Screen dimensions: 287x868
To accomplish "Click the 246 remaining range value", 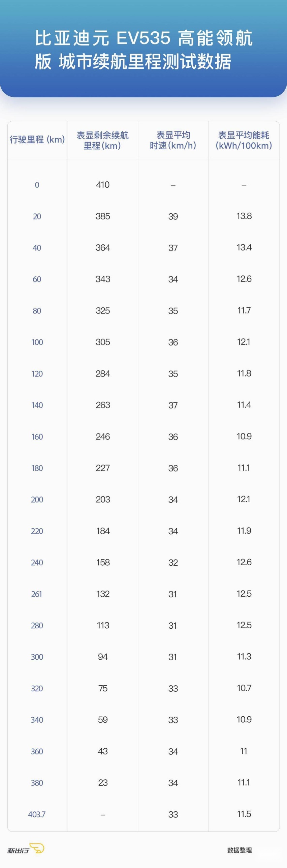I will click(103, 437).
